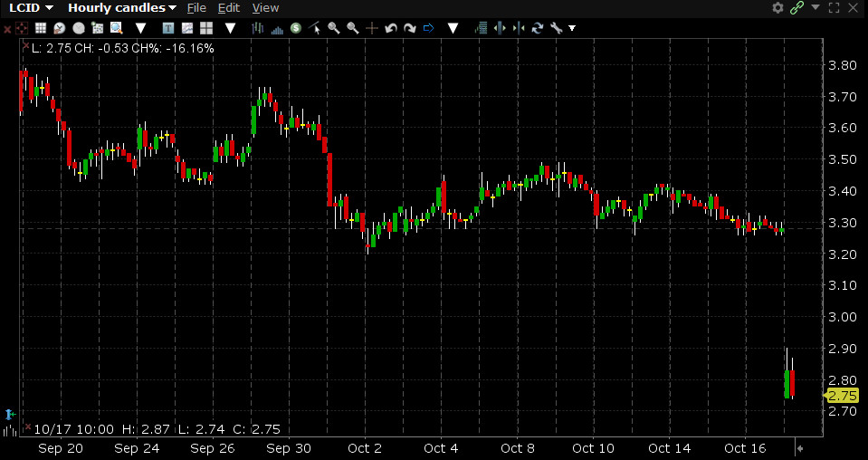Screen dimensions: 868x460
Task: Toggle the crosshair cursor tool
Action: pos(373,28)
